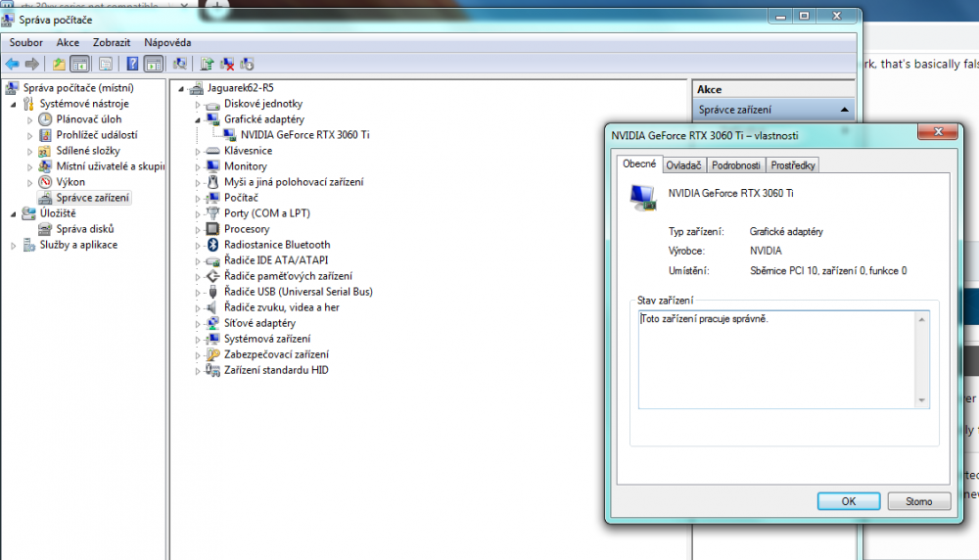Select the Radiostanice Bluetooth icon in device tree

pyautogui.click(x=213, y=245)
